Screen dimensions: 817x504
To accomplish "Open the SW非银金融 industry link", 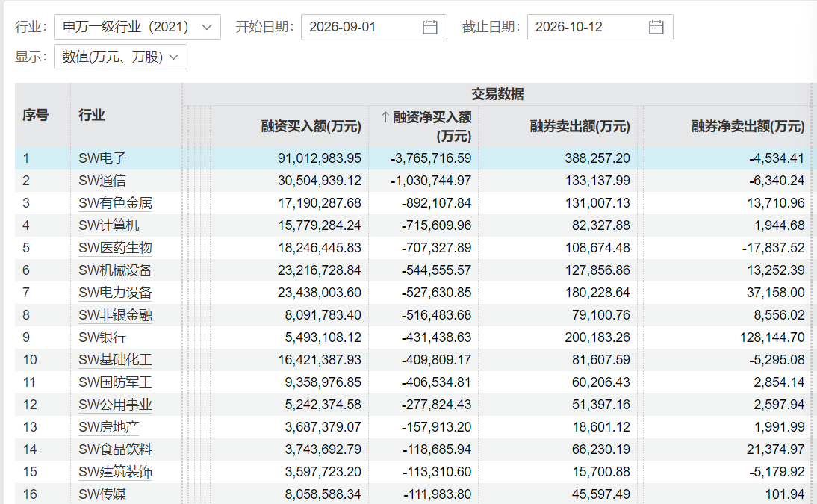I will click(x=115, y=315).
